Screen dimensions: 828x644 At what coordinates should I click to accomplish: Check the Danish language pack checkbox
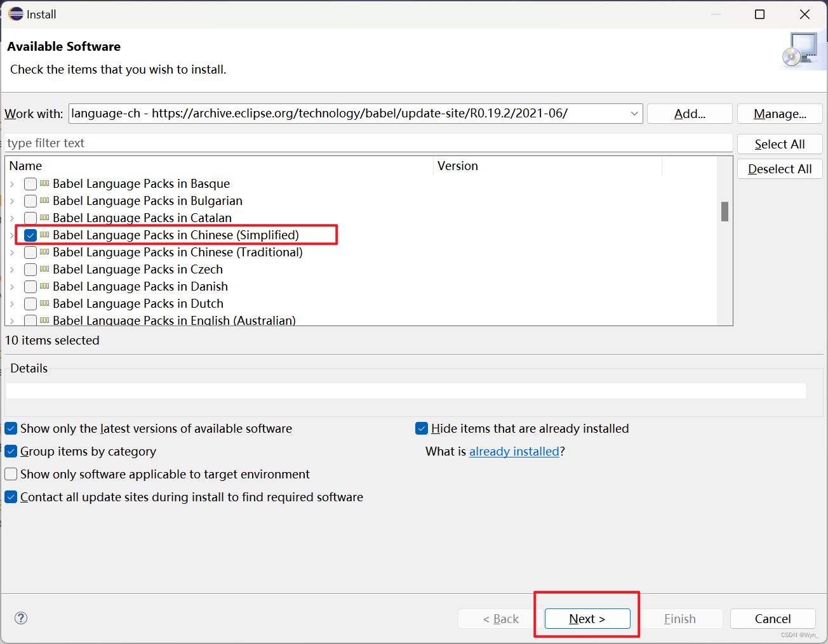coord(30,287)
